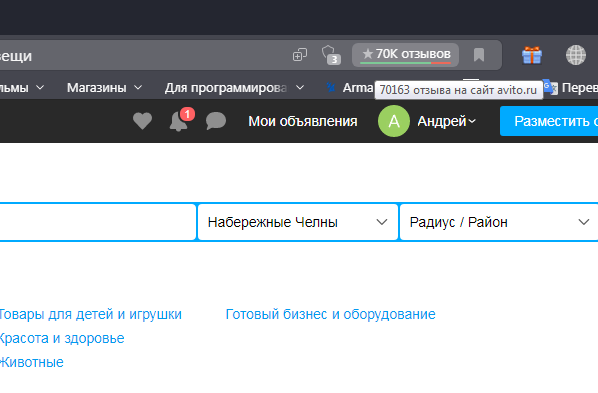Open Красота и здоровье category
This screenshot has height=393, width=598.
tap(62, 338)
